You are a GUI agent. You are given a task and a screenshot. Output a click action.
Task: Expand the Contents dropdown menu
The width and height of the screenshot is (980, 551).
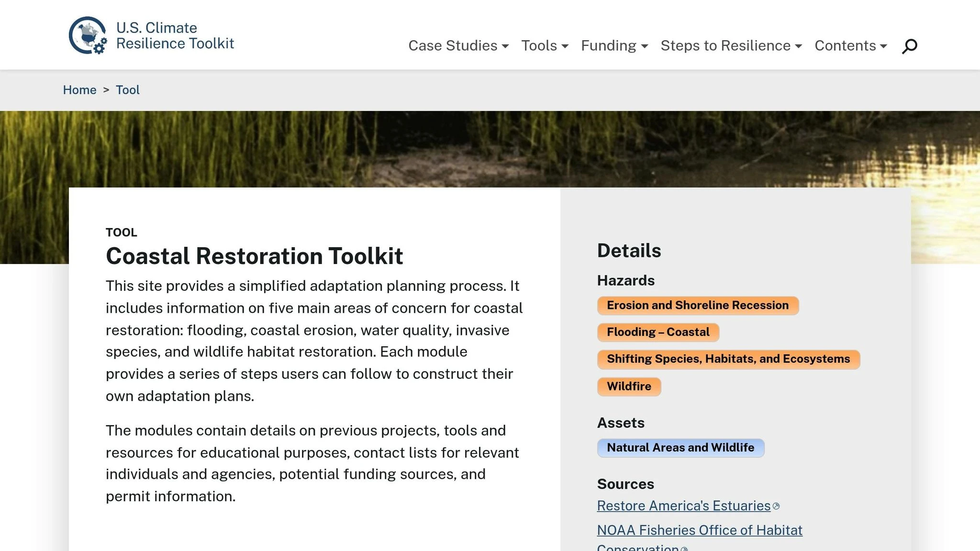point(851,45)
